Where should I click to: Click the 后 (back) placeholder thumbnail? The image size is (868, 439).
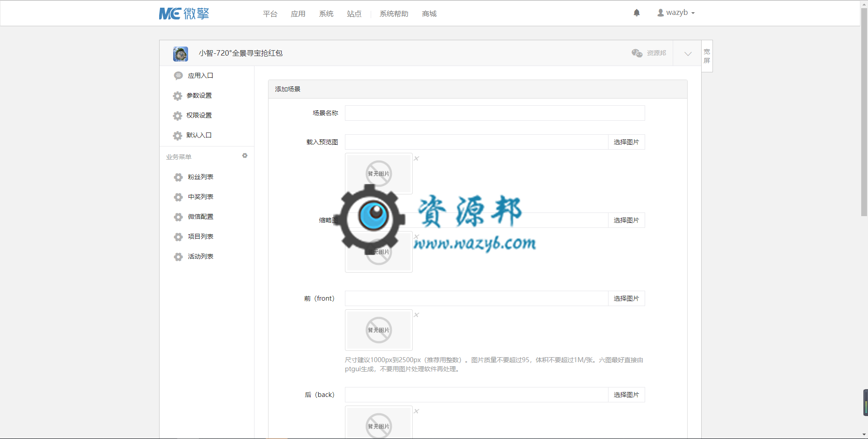379,422
